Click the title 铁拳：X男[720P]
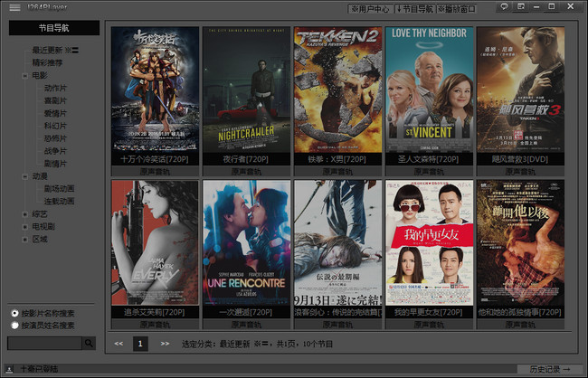Screen dimensions: 588x378 tap(337, 159)
